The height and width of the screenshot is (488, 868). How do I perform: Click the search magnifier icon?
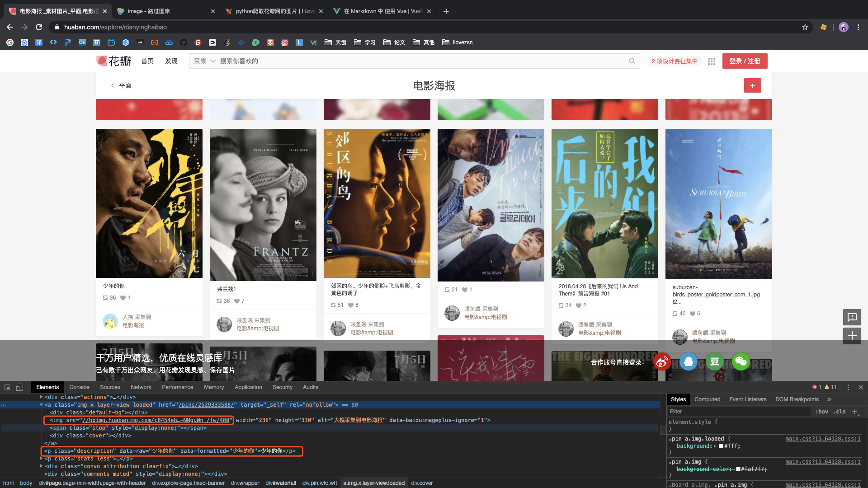coord(632,61)
